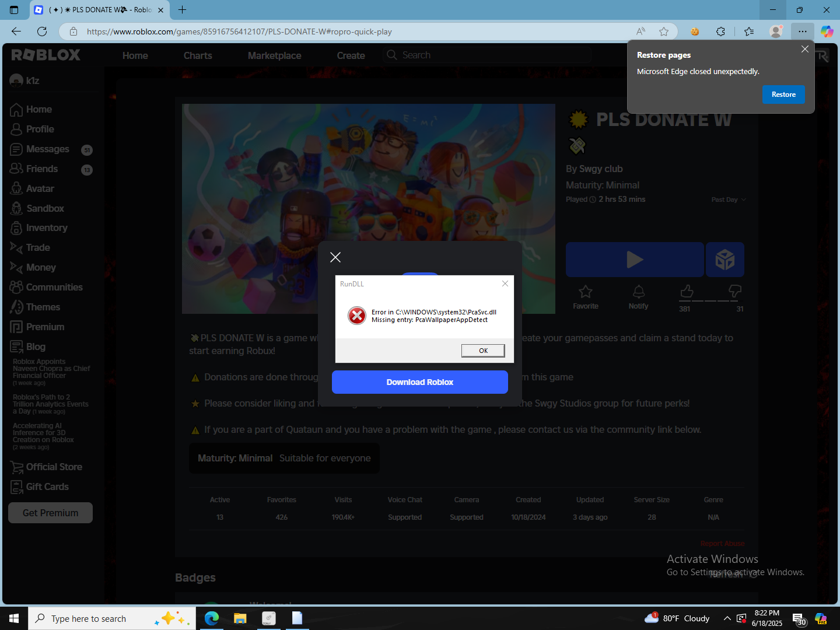Open Home in left sidebar

pos(32,109)
